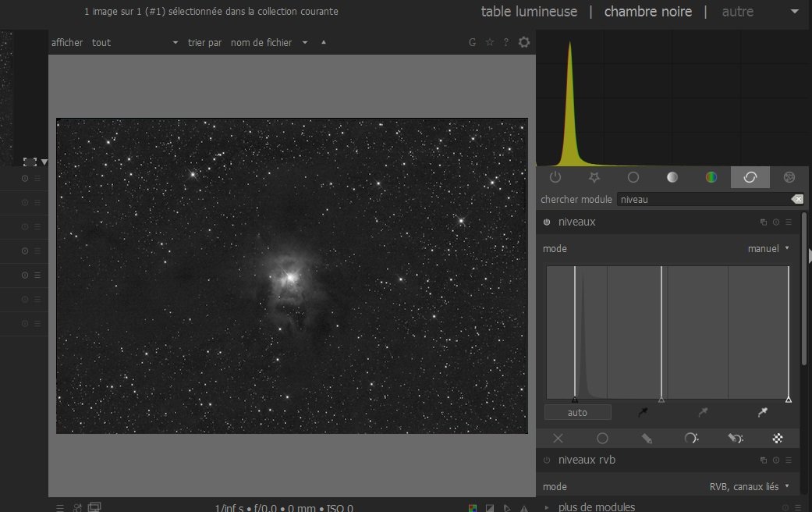Switch to chambre noire view
Image resolution: width=812 pixels, height=512 pixels.
(648, 12)
